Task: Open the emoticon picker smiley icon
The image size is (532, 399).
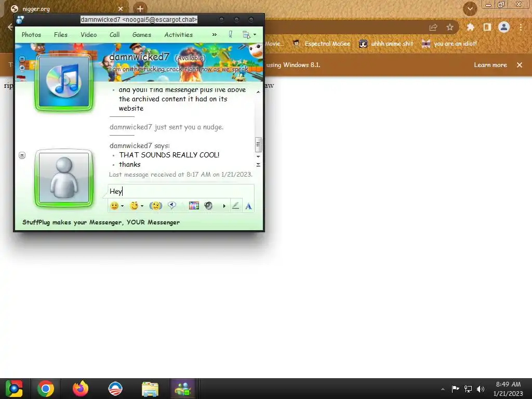Action: (x=114, y=206)
